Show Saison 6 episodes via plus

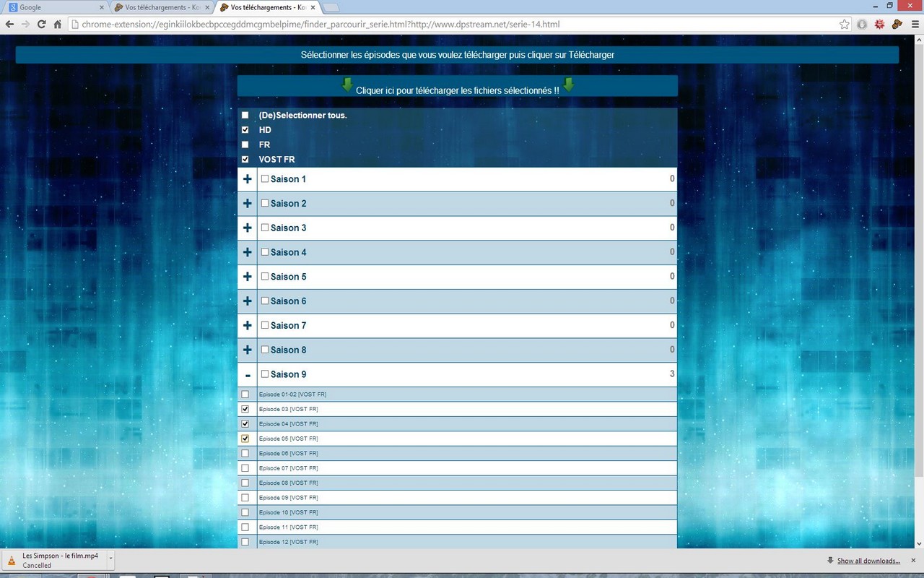pyautogui.click(x=248, y=301)
